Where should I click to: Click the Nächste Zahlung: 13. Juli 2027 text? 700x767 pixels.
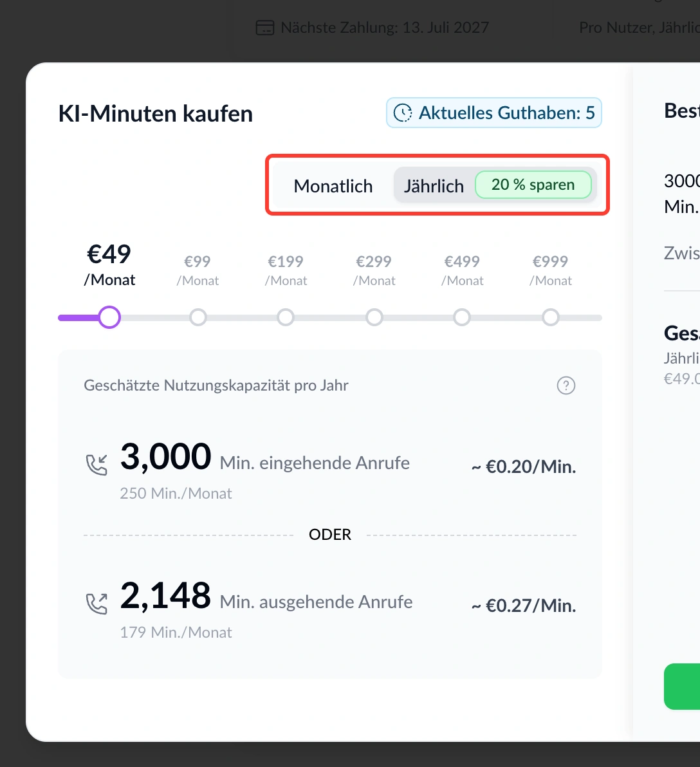click(385, 28)
